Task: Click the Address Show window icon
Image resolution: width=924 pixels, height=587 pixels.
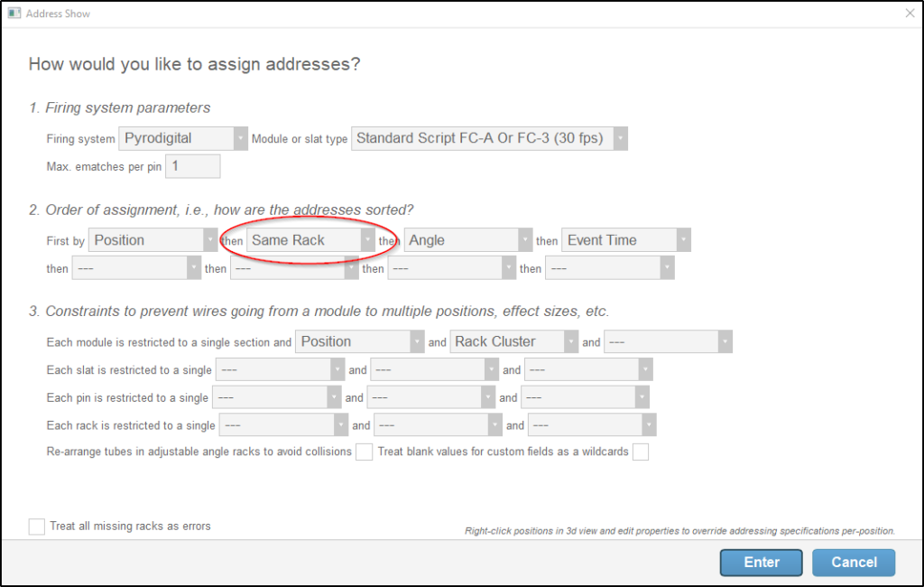Action: (x=16, y=14)
